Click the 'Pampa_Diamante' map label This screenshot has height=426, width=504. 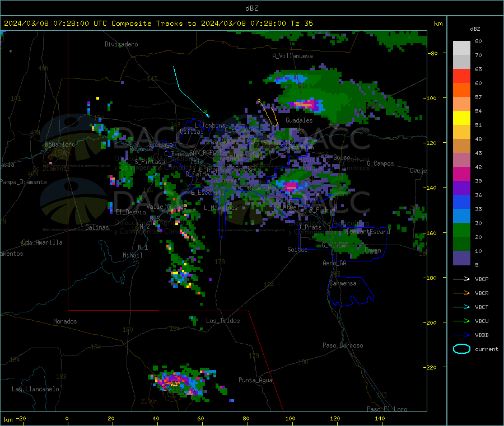(x=23, y=182)
